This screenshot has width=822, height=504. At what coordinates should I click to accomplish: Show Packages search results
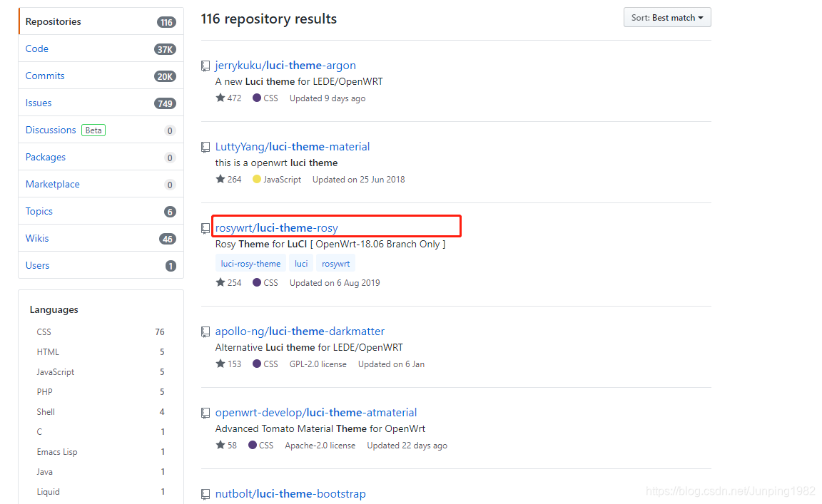pos(101,157)
